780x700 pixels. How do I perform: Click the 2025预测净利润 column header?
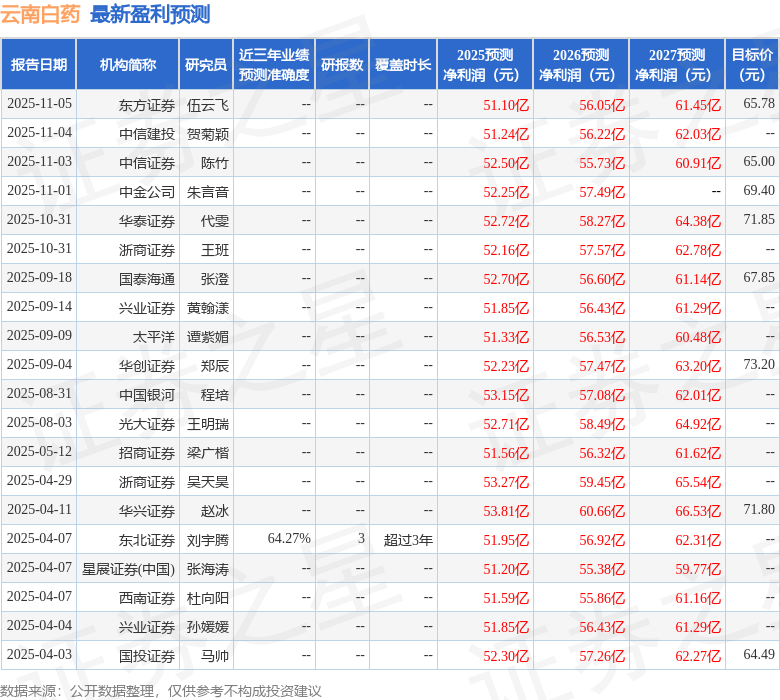tap(485, 65)
